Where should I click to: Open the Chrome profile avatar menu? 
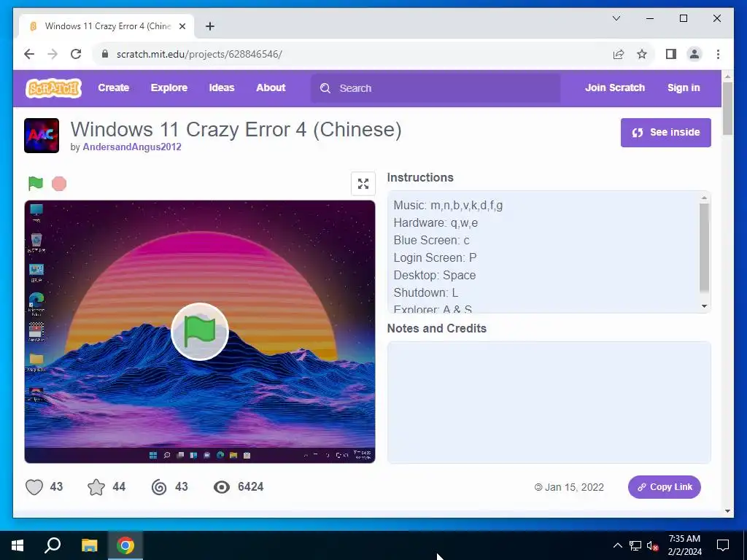tap(694, 54)
